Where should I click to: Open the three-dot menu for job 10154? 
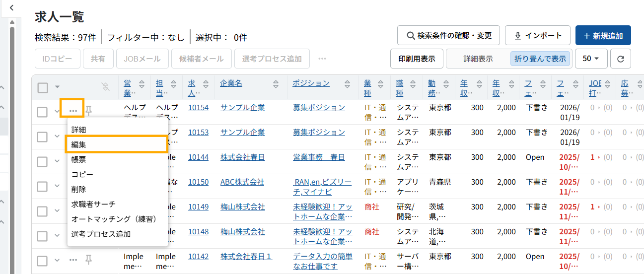(x=72, y=111)
